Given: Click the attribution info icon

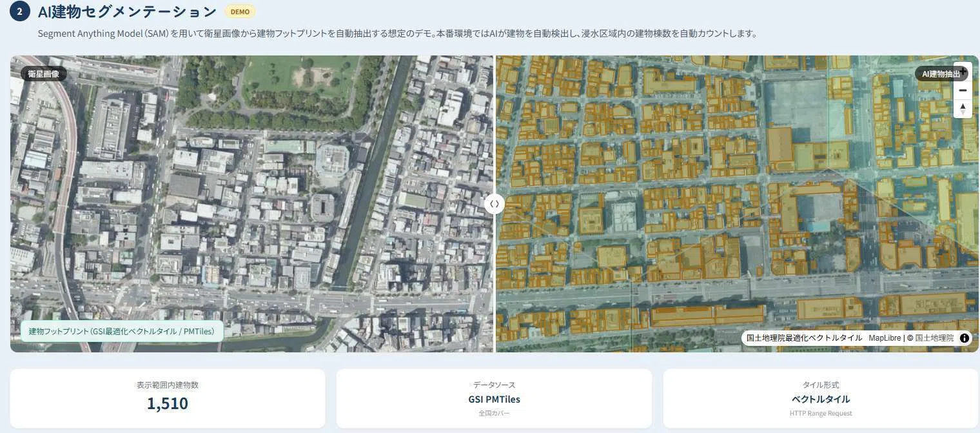Looking at the screenshot, I should (965, 338).
